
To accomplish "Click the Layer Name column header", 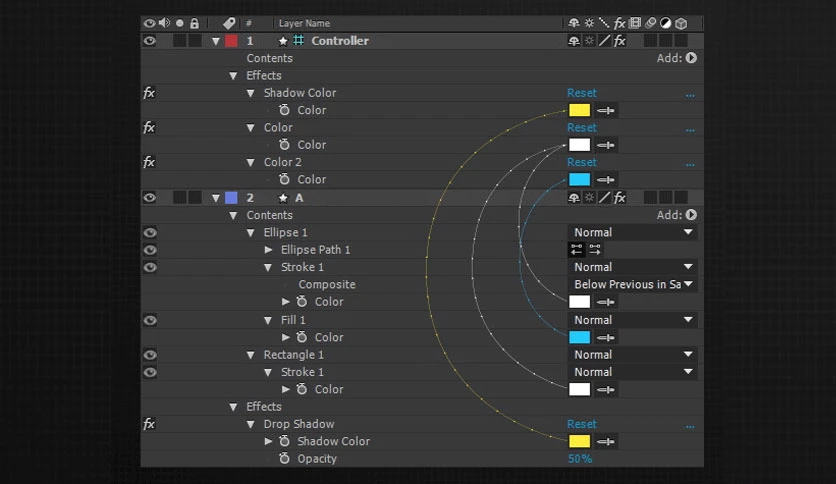I will click(304, 23).
